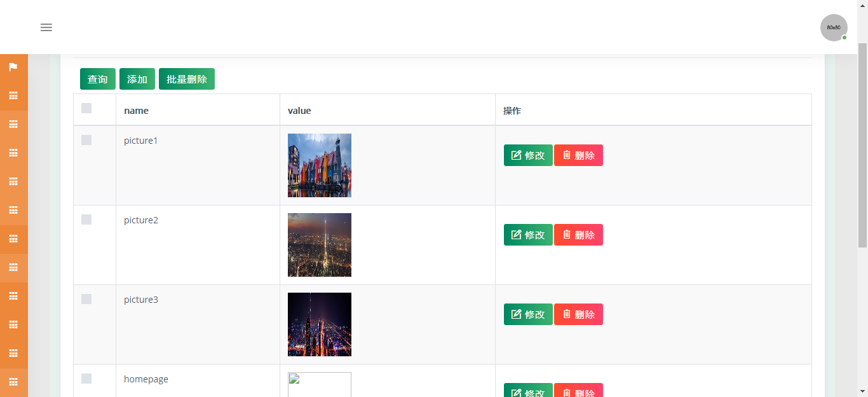Toggle the select-all checkbox in table header

[x=86, y=108]
